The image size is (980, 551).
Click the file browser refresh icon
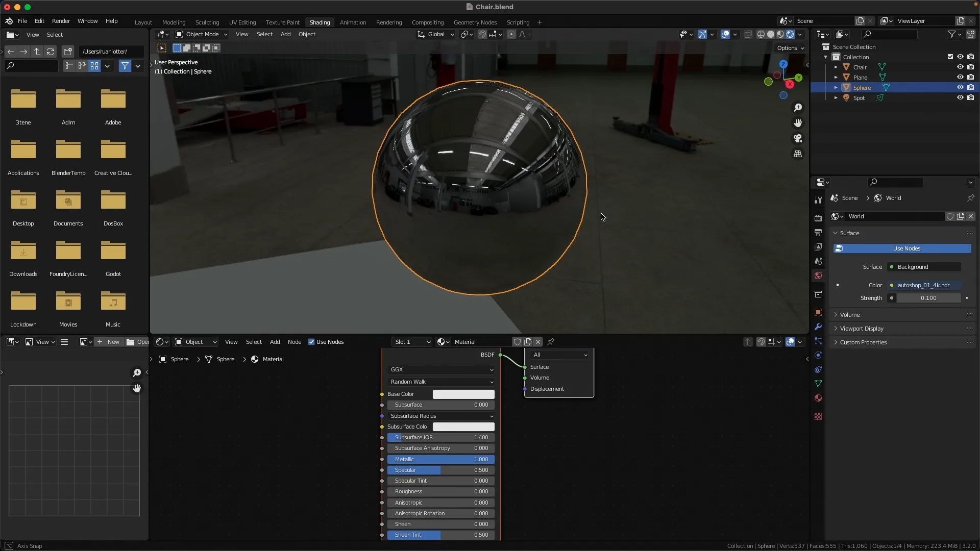coord(51,52)
